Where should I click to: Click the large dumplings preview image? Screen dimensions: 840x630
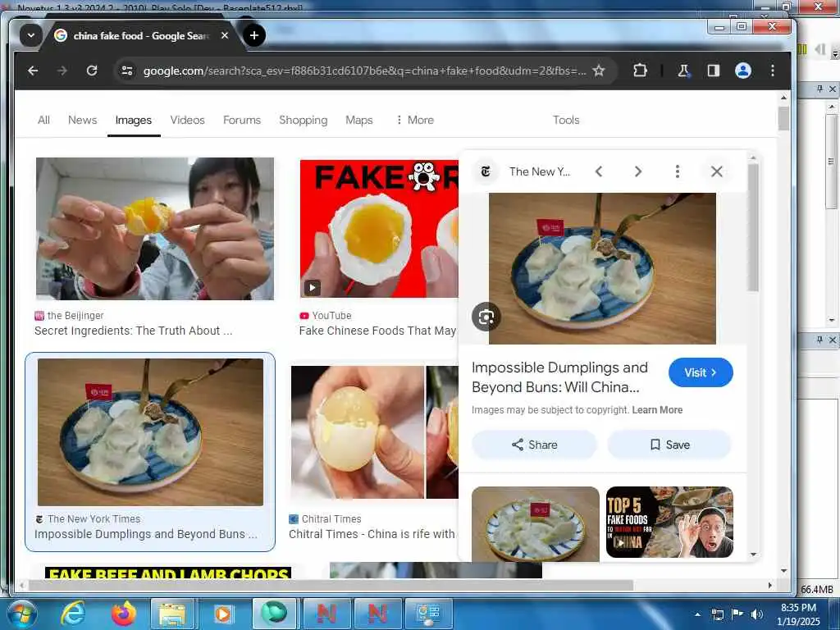click(602, 268)
